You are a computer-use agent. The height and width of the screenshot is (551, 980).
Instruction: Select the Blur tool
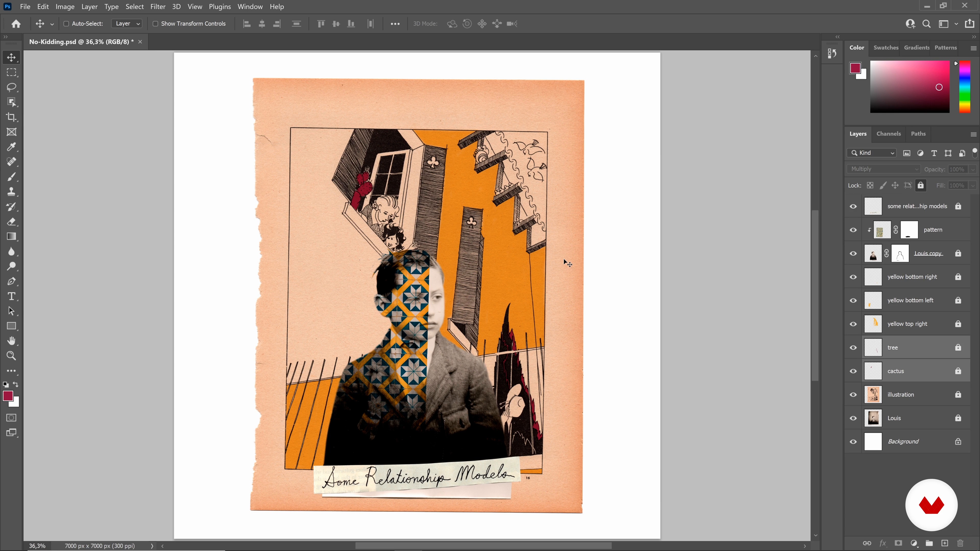11,251
